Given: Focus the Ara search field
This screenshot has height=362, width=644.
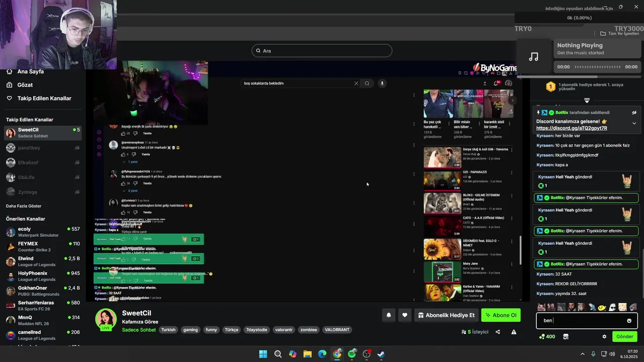Looking at the screenshot, I should pyautogui.click(x=322, y=51).
